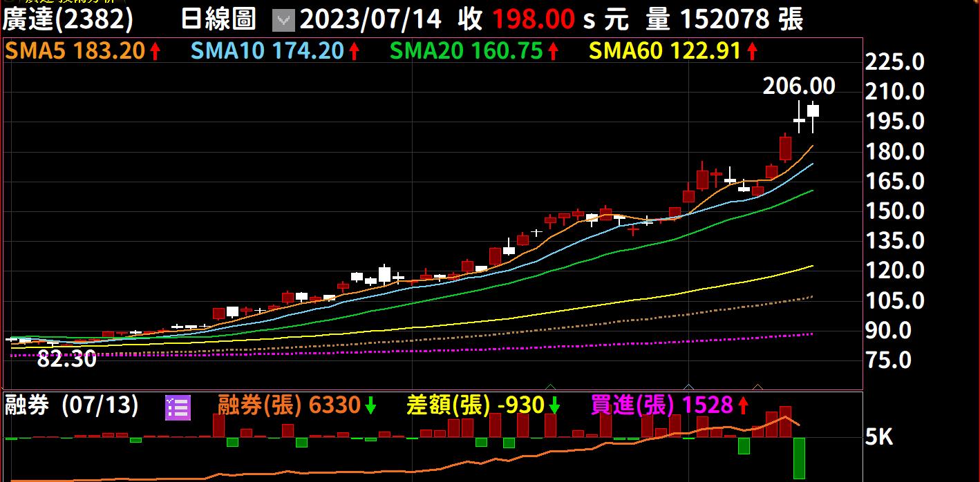Select the SMA60 122.91 indicator label
The image size is (980, 482).
tap(665, 50)
